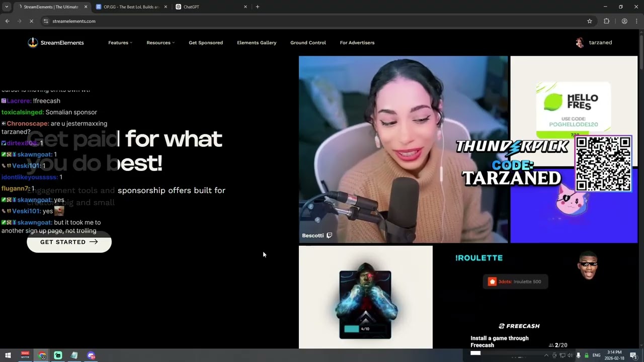The image size is (644, 362).
Task: Open a new browser tab
Action: (258, 7)
